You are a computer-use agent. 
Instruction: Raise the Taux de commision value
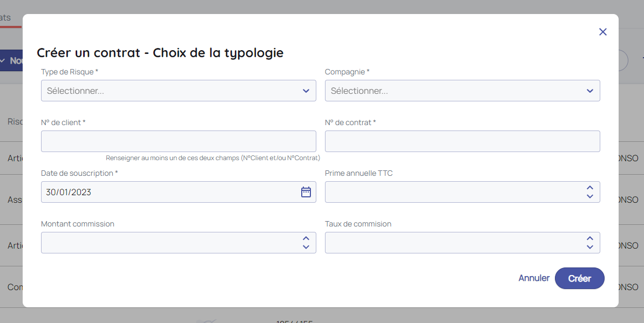(590, 238)
